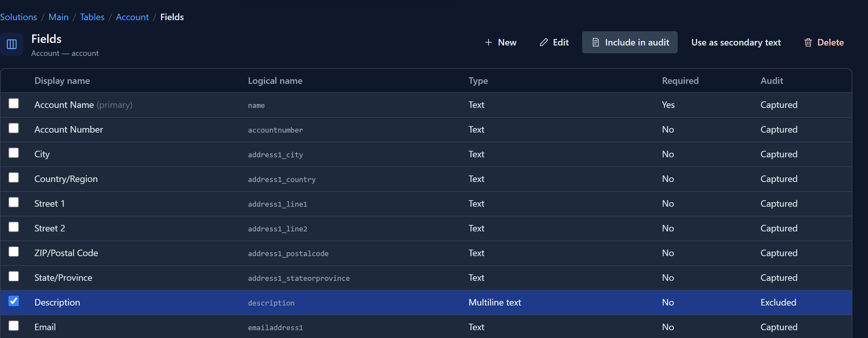Toggle the Country/Region row checkbox

pyautogui.click(x=13, y=177)
